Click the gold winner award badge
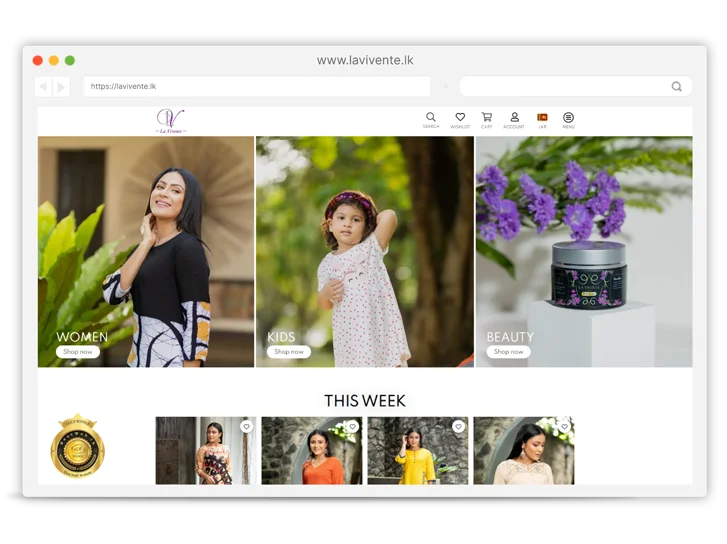This screenshot has height=544, width=727. pos(77,446)
